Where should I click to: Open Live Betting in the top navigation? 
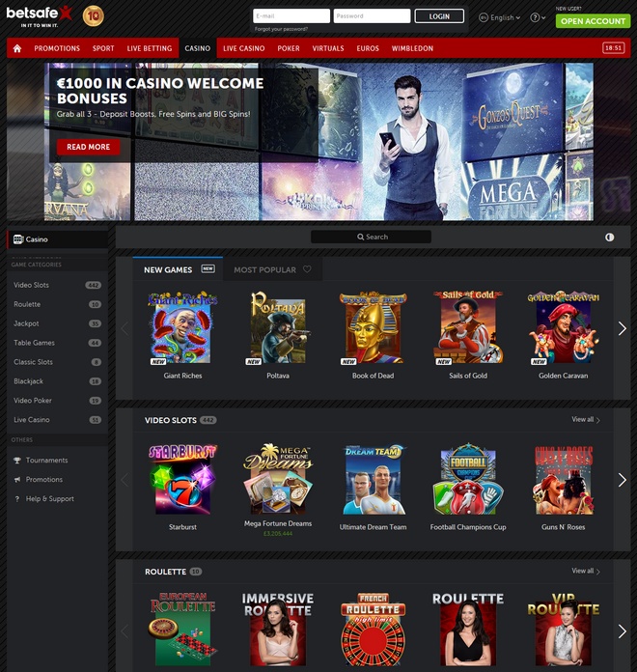pyautogui.click(x=150, y=48)
